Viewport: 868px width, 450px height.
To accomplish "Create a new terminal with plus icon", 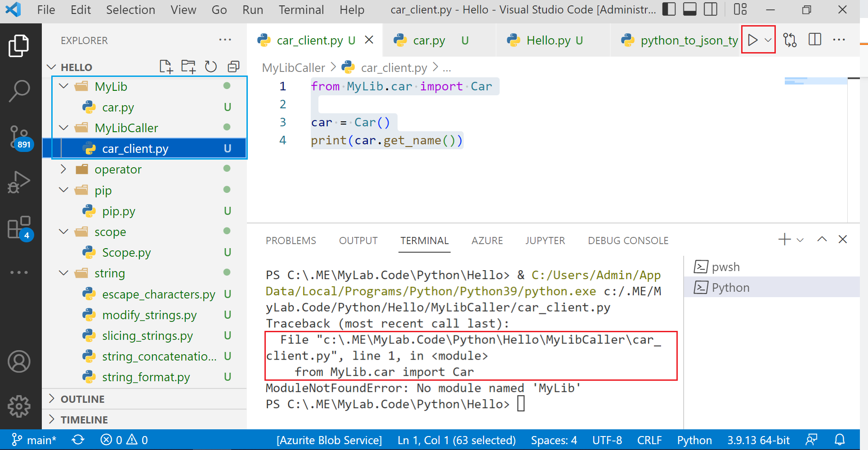I will 784,240.
